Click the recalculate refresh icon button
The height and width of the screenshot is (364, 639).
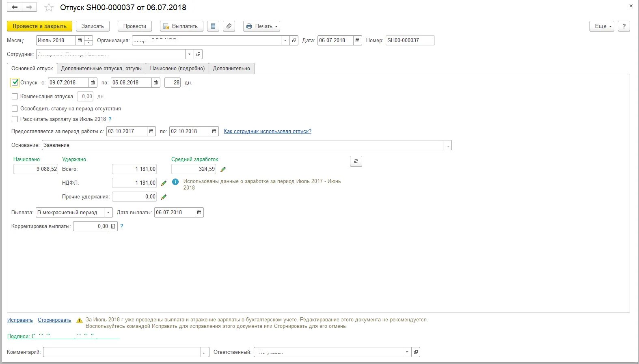point(356,161)
